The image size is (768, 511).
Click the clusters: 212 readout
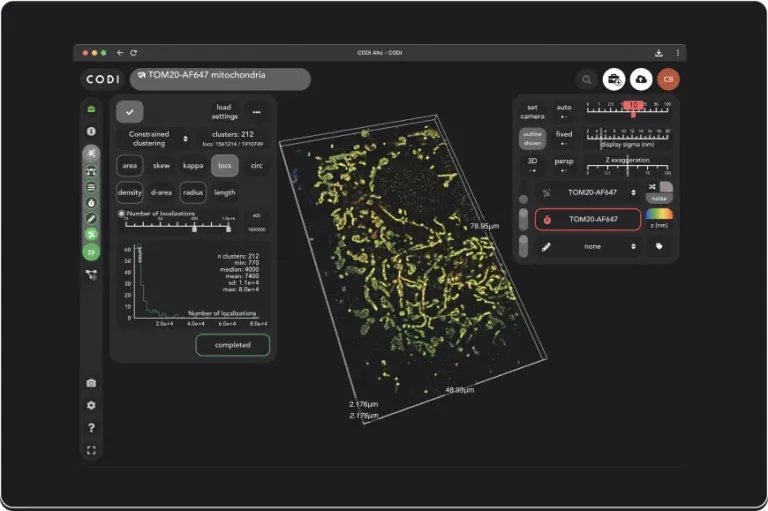point(233,138)
